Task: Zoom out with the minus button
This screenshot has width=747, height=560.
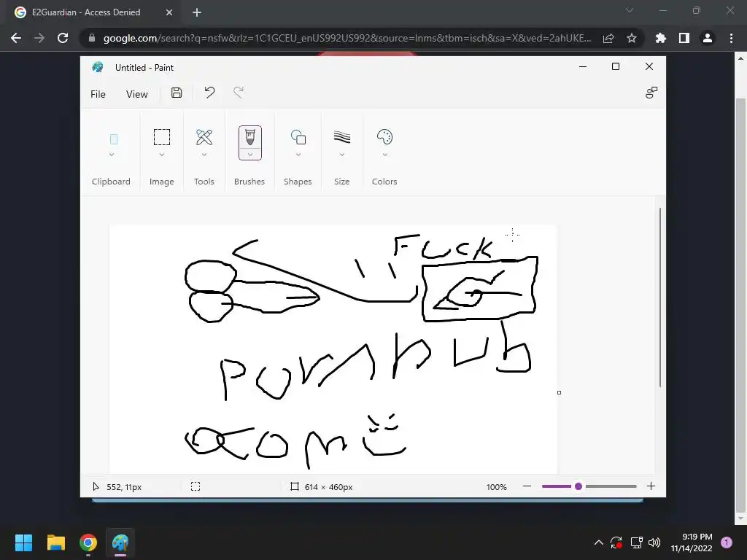Action: pos(527,486)
